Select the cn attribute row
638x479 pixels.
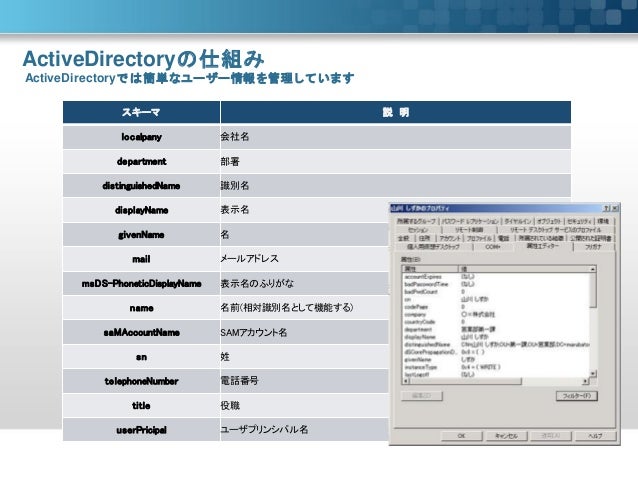tap(496, 299)
